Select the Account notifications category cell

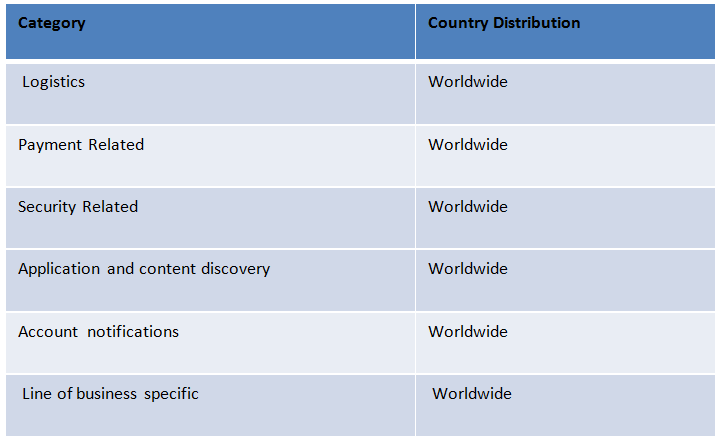click(210, 343)
